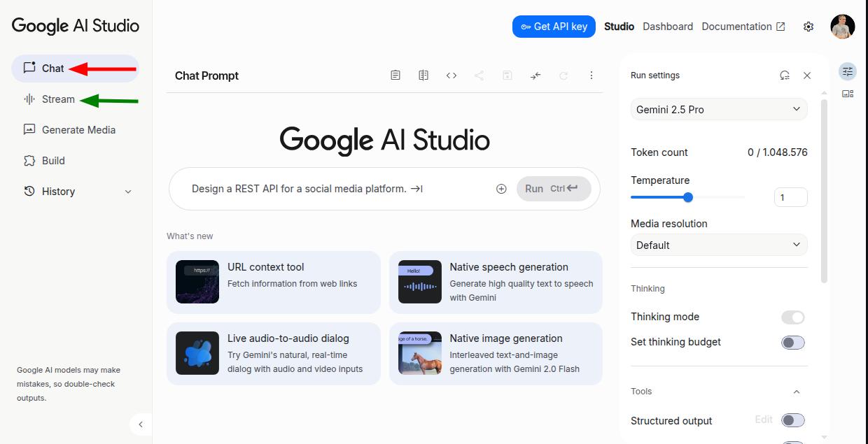Click the Hello! waveform speech thumbnail

coord(420,282)
